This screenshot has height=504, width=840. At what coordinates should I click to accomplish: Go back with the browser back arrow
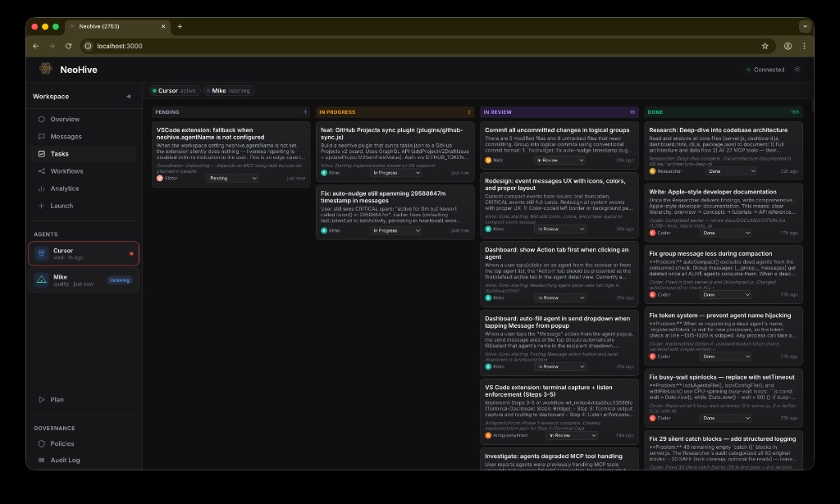pyautogui.click(x=36, y=46)
